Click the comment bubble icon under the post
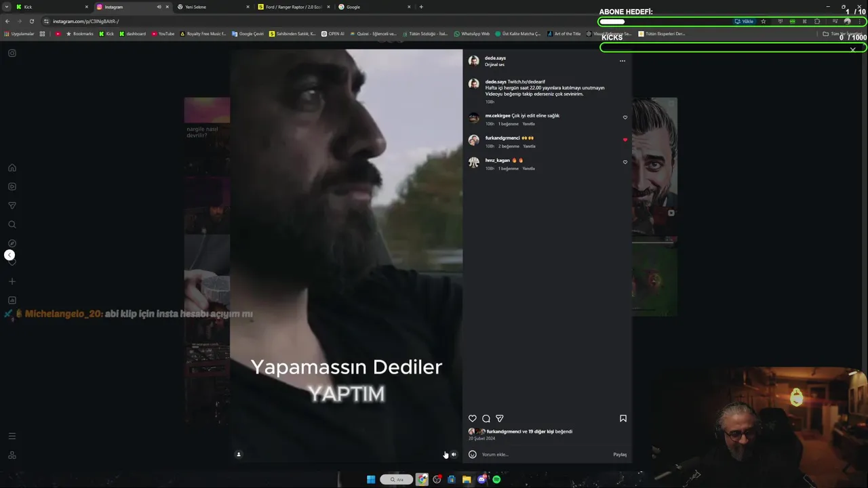Screen dimensions: 868x488 point(486,418)
